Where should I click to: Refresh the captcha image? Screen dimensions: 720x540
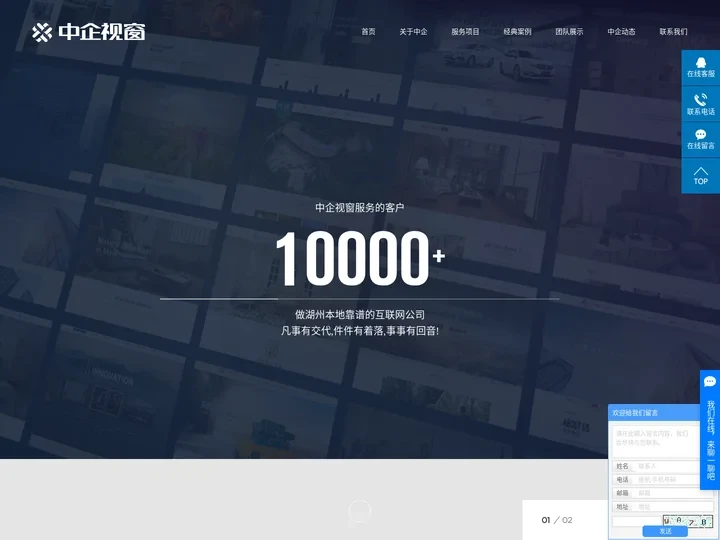click(688, 521)
